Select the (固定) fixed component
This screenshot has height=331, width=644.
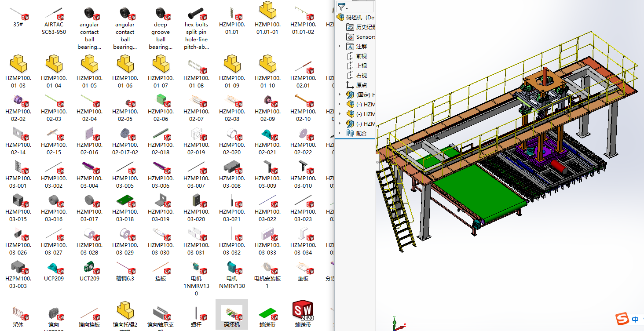(361, 95)
